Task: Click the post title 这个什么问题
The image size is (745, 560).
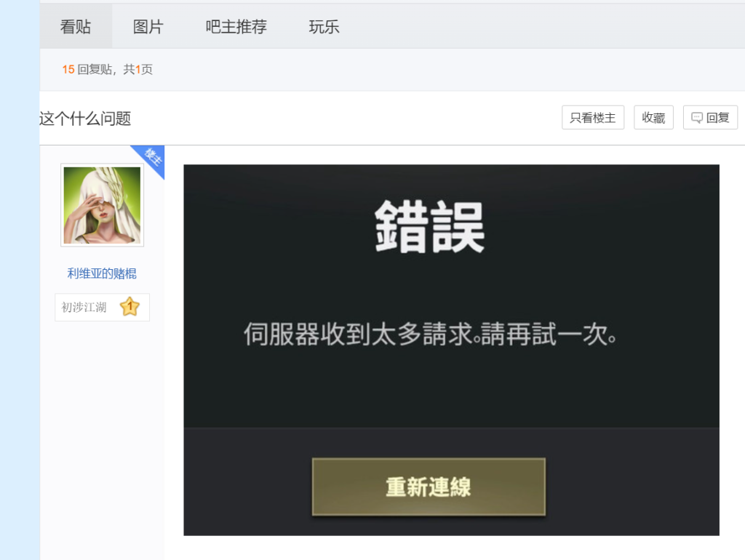Action: pyautogui.click(x=85, y=119)
